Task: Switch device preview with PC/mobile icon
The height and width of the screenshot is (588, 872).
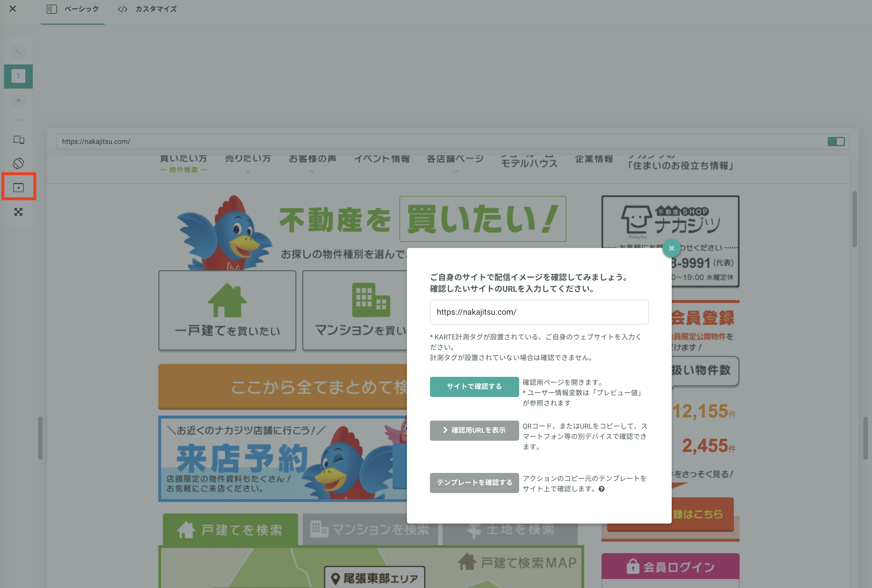Action: coord(18,140)
